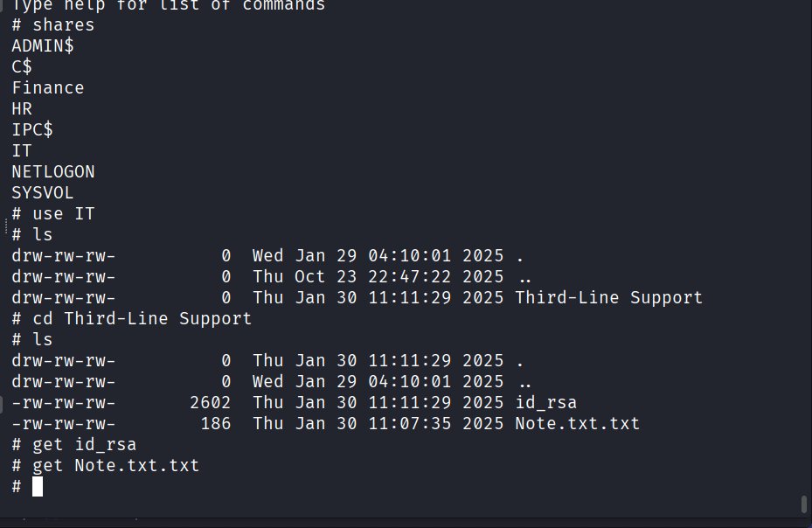Image resolution: width=812 pixels, height=528 pixels.
Task: Click the 'get id_rsa' command line
Action: [x=84, y=445]
